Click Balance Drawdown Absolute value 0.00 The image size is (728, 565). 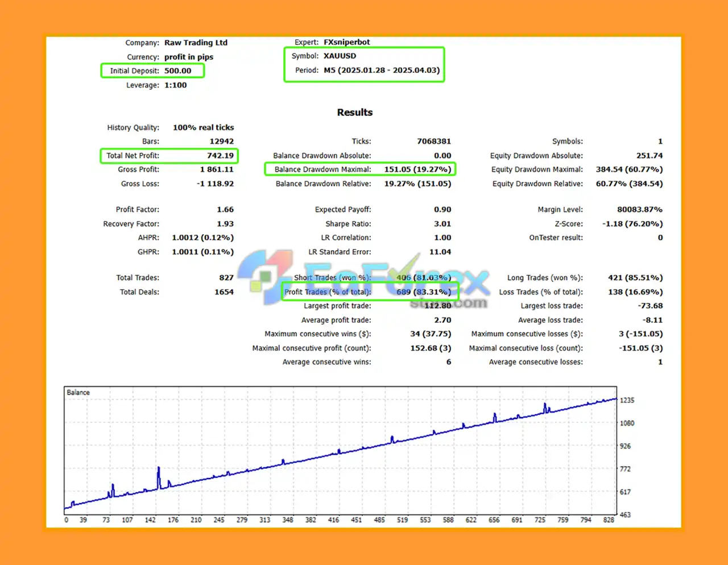coord(442,156)
